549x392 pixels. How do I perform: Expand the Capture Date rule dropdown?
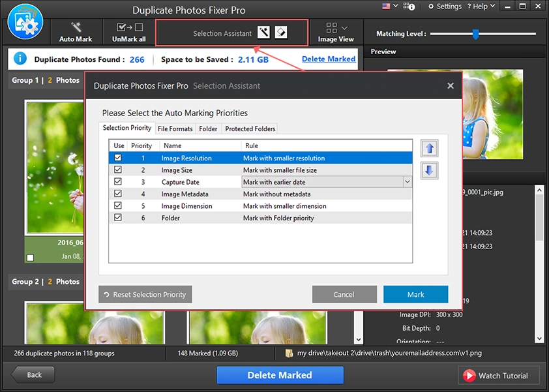pos(408,182)
